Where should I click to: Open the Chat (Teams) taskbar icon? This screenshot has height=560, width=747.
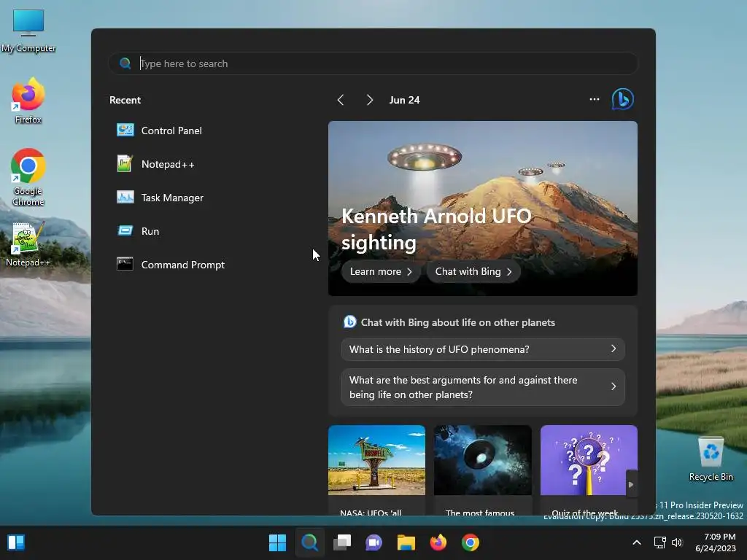[374, 542]
